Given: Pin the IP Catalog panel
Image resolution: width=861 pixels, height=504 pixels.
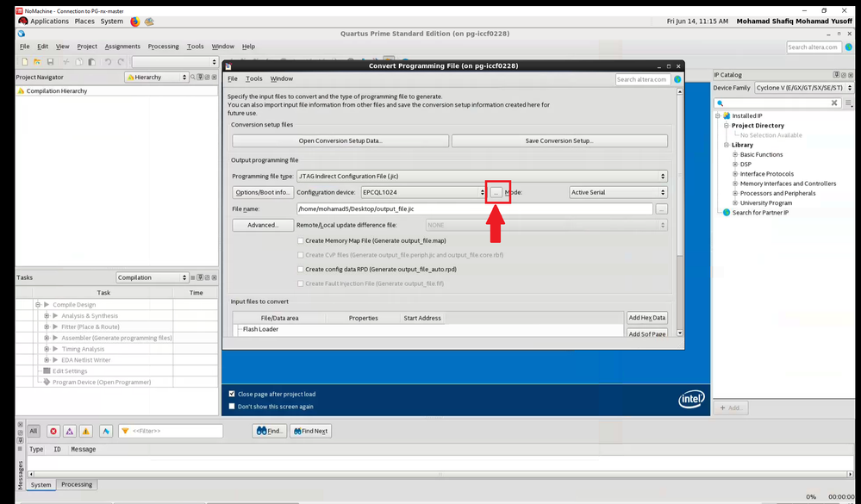Looking at the screenshot, I should point(836,75).
